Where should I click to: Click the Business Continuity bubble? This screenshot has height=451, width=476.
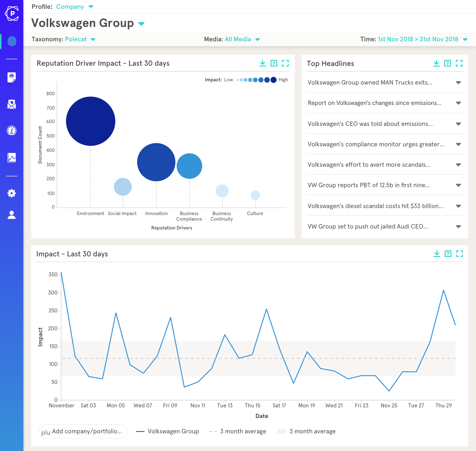point(222,191)
